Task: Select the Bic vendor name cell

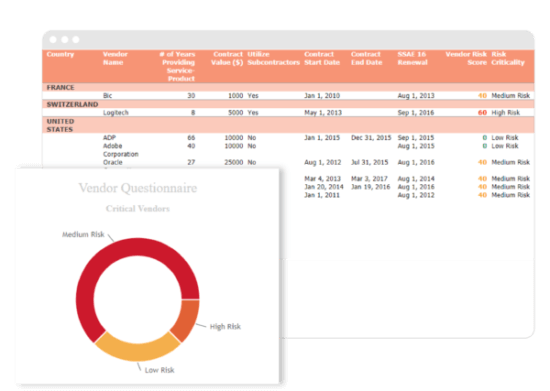Action: (107, 96)
